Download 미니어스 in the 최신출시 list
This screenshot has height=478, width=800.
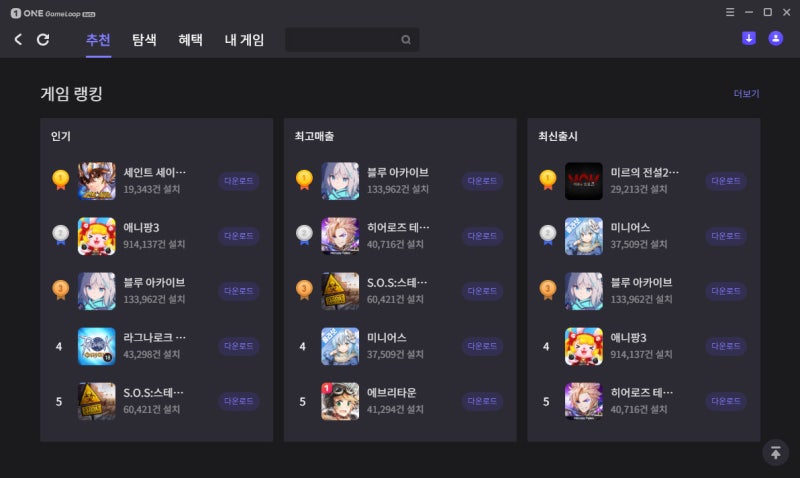726,236
